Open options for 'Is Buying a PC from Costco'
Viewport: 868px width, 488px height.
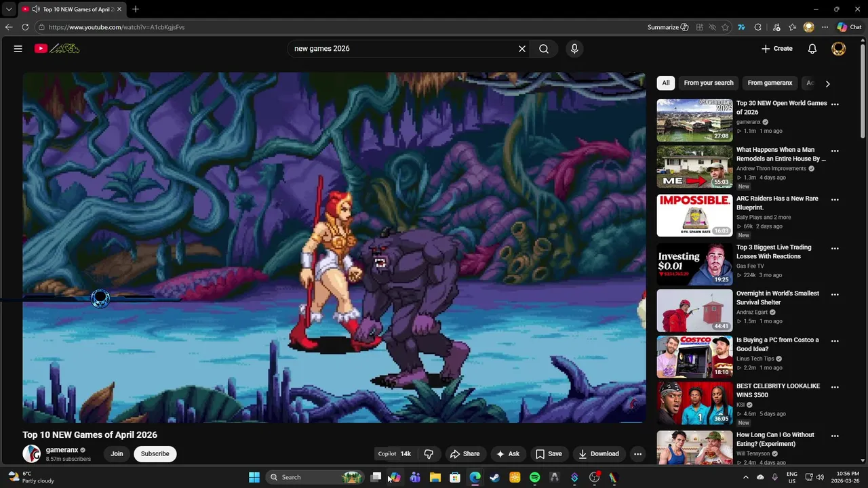tap(835, 341)
